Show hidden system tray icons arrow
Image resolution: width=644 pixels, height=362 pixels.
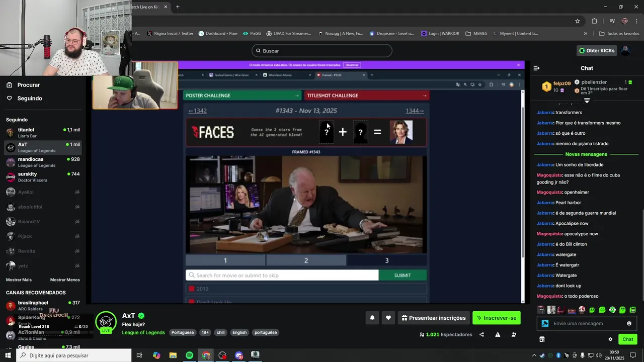[x=535, y=355]
